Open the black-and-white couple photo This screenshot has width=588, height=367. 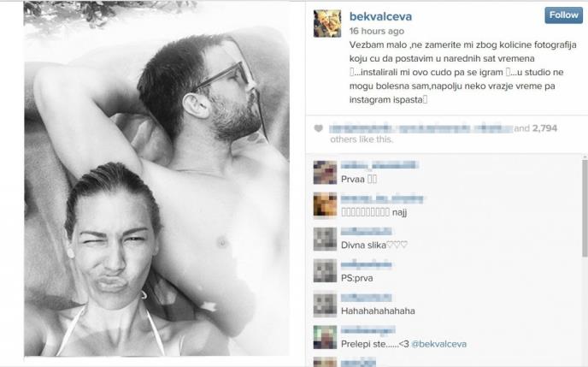156,179
